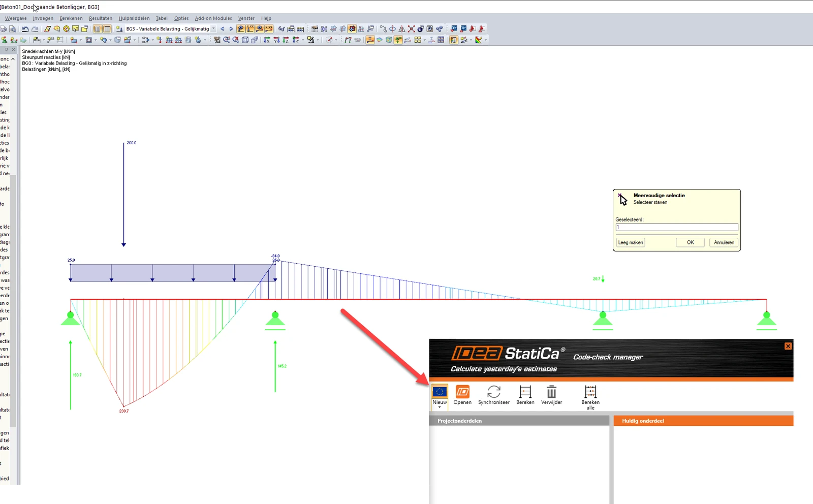Click the print icon in toolbar
The height and width of the screenshot is (504, 813).
[x=3, y=29]
